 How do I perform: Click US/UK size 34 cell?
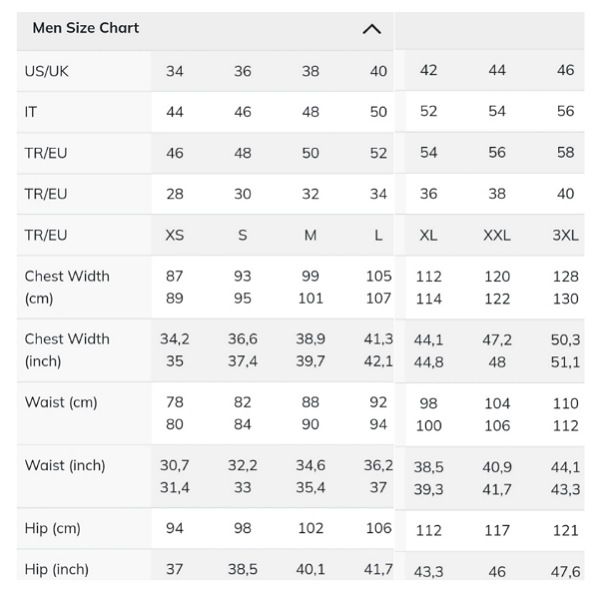(174, 71)
